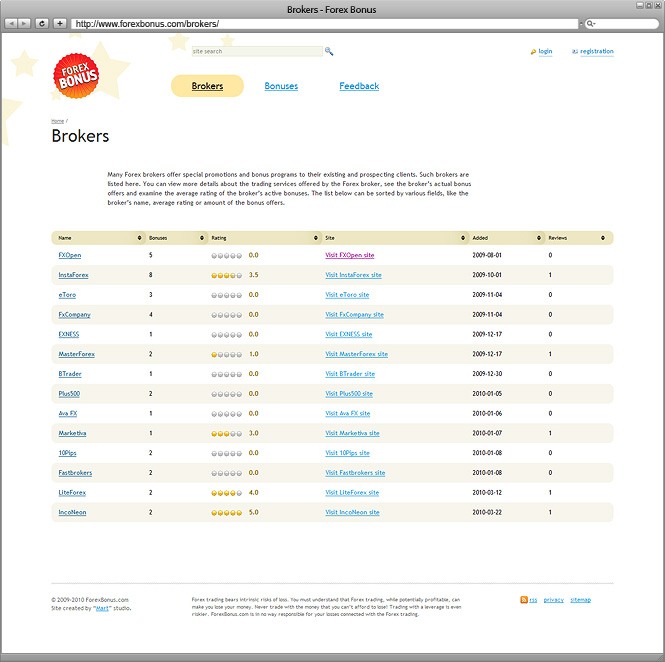Open the Ava FX broker link
Viewport: 665px width, 662px height.
coord(68,413)
